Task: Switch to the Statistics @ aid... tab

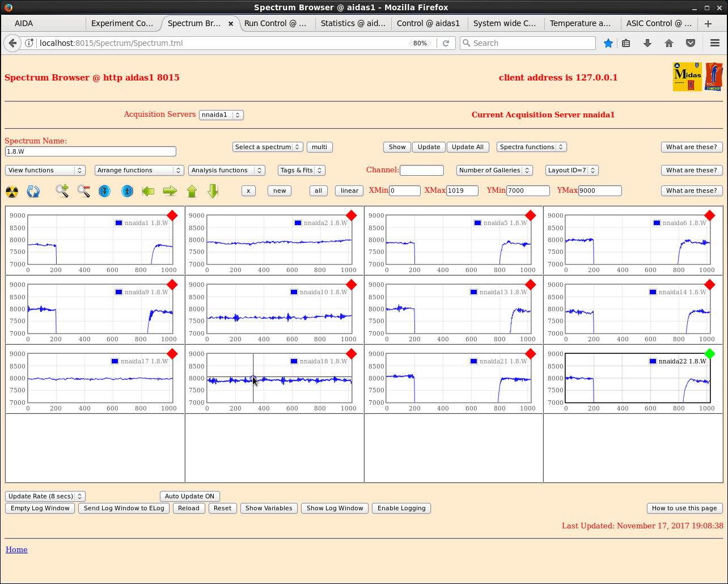Action: [x=353, y=23]
